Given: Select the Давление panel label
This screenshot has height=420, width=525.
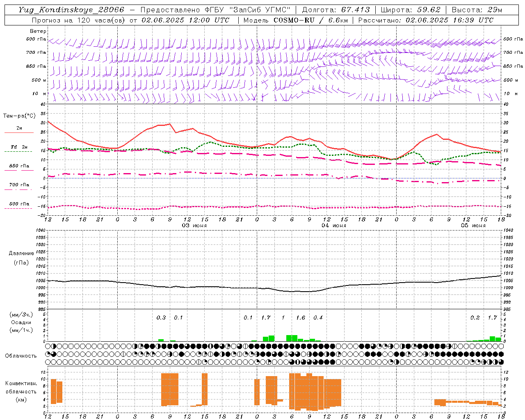Looking at the screenshot, I should point(21,253).
